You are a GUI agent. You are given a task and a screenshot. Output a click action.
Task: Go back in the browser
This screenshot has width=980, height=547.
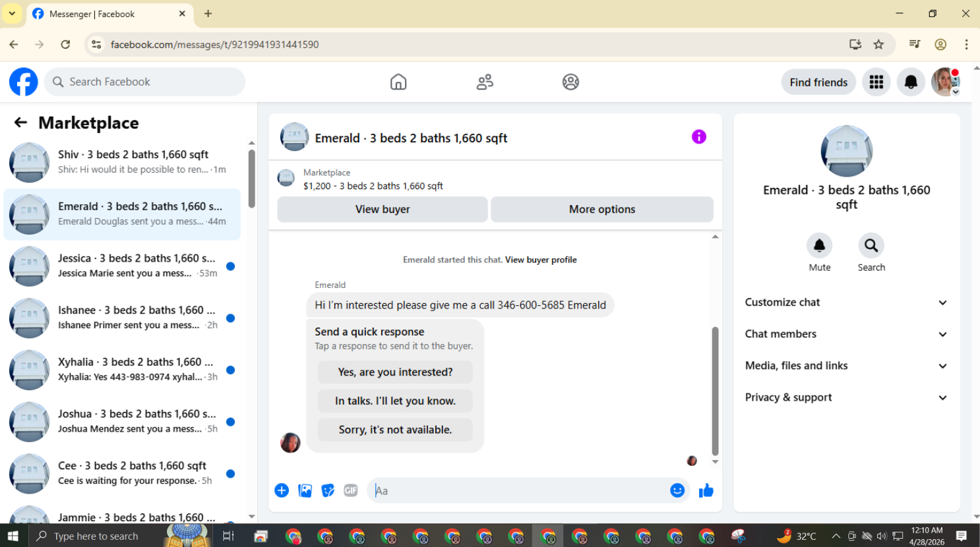(x=14, y=44)
